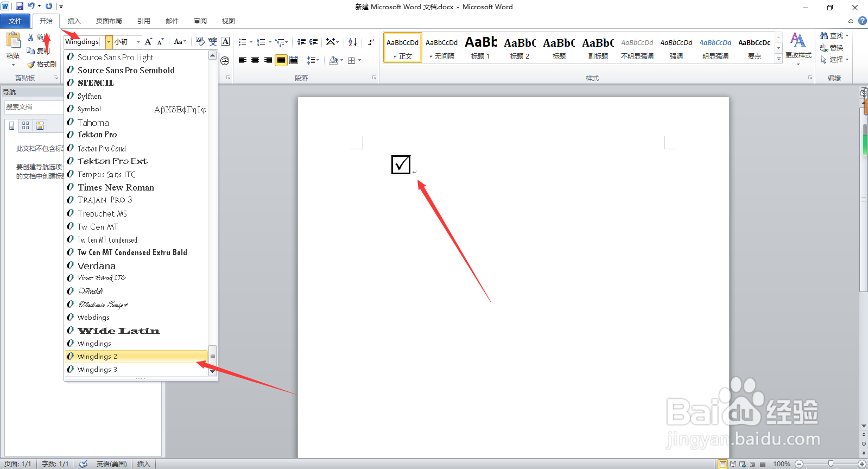
Task: Select Times New Roman in font list
Action: pos(136,187)
